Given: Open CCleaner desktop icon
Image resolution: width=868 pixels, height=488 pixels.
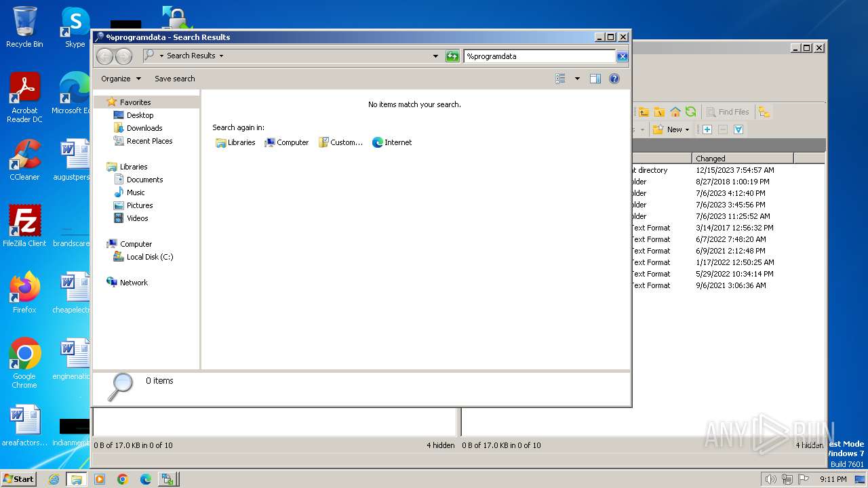Looking at the screenshot, I should coord(24,160).
